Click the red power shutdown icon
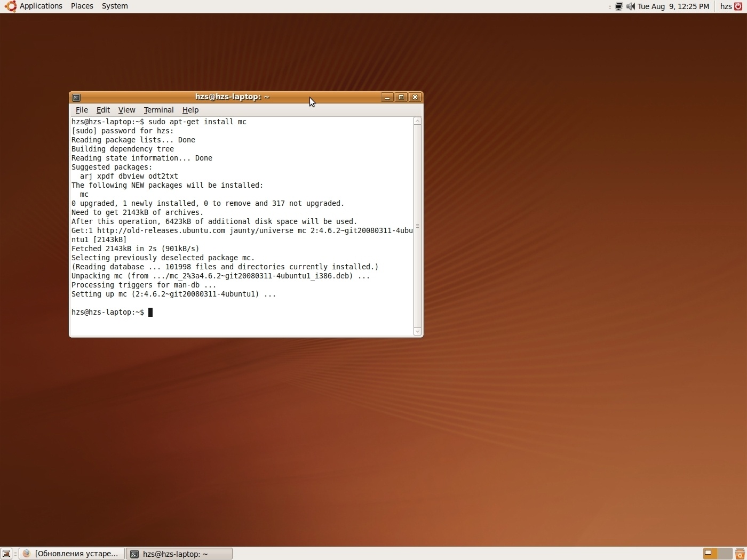This screenshot has width=747, height=560. tap(739, 6)
